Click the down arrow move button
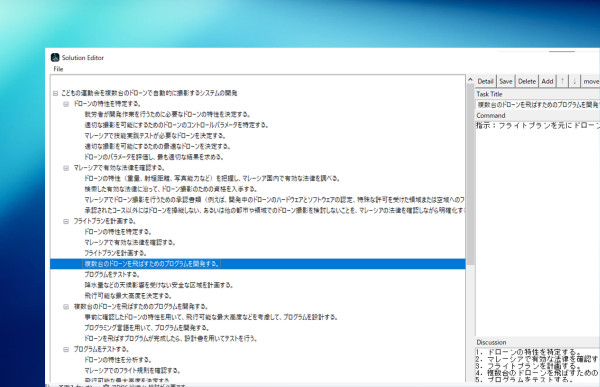This screenshot has height=387, width=600. [x=574, y=81]
